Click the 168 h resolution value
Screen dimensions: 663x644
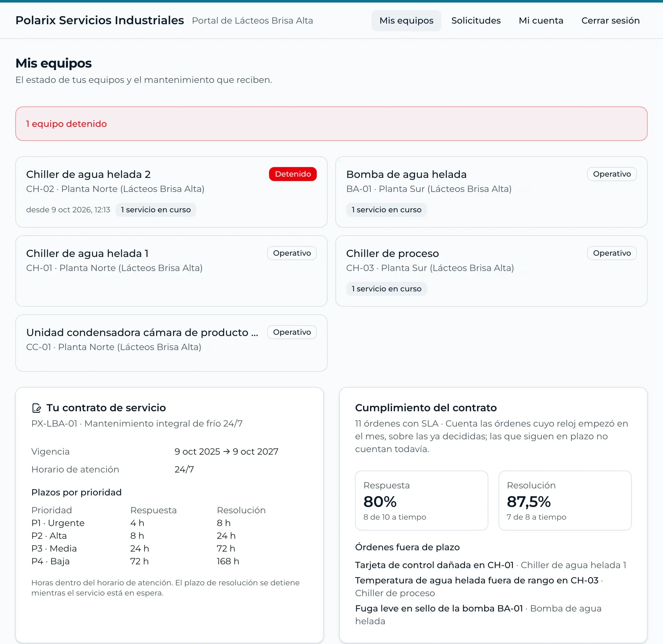[228, 561]
